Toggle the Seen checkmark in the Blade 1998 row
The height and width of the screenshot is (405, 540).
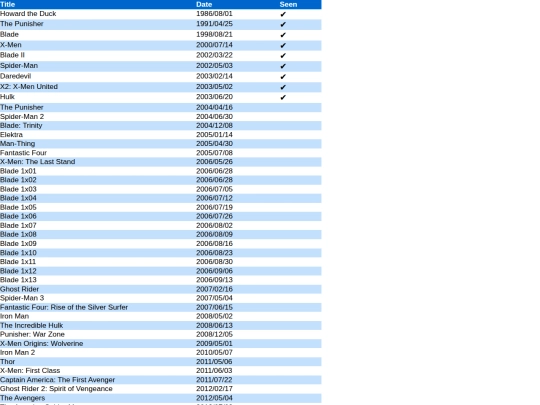tap(283, 35)
